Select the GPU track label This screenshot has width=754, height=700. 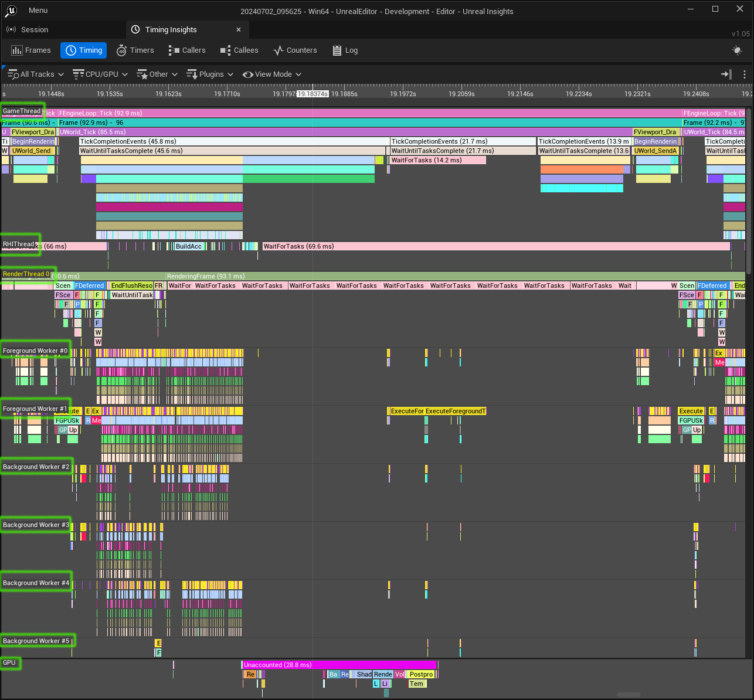click(9, 662)
